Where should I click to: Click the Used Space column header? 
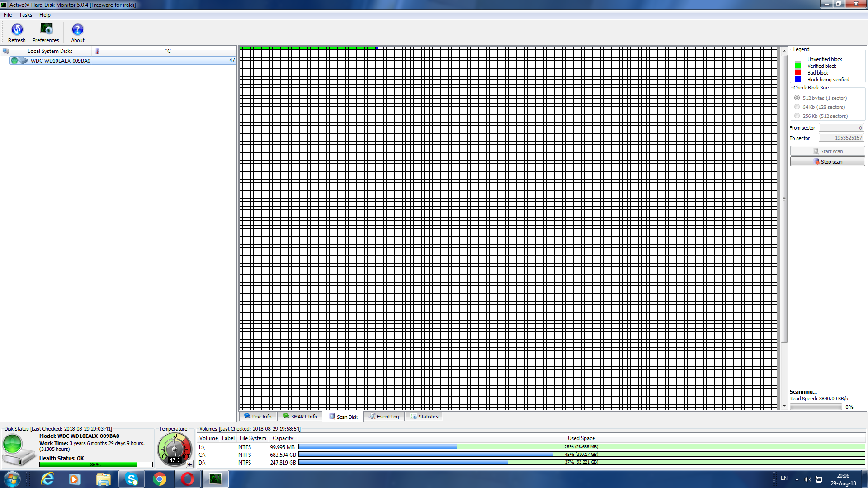pos(581,438)
